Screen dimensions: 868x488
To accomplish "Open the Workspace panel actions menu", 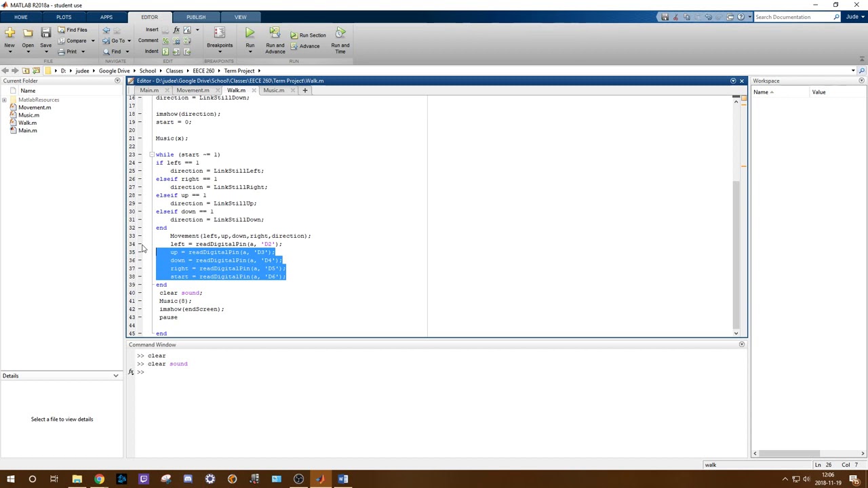I will click(x=861, y=81).
